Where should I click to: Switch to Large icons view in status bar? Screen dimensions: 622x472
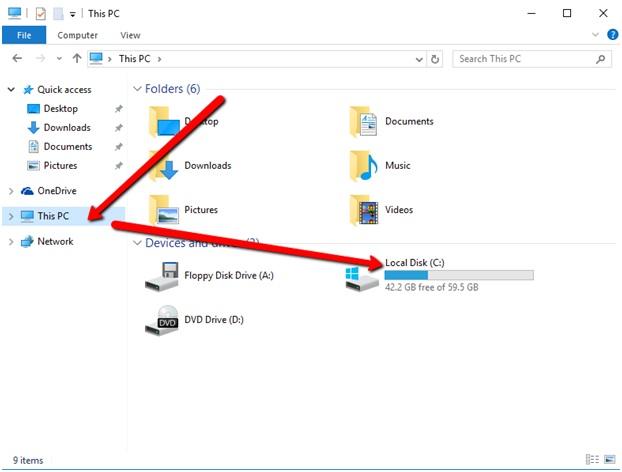pyautogui.click(x=609, y=459)
